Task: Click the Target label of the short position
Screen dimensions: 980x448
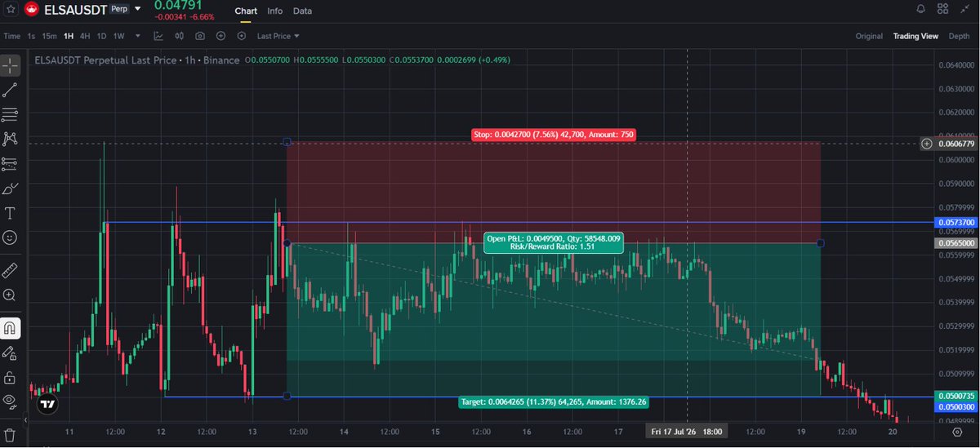Action: (553, 402)
